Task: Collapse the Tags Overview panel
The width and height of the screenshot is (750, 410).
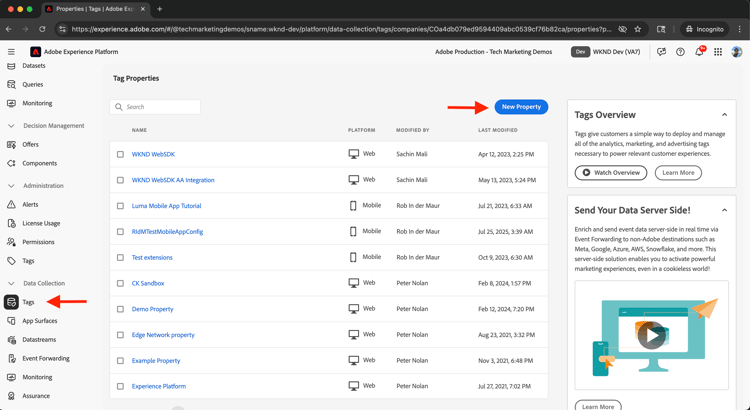Action: point(725,115)
